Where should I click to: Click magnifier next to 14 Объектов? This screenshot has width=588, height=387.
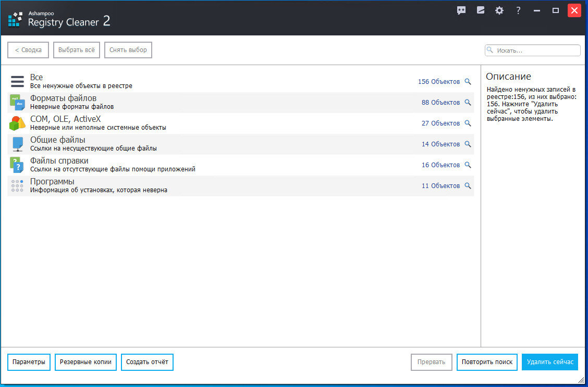pos(468,144)
